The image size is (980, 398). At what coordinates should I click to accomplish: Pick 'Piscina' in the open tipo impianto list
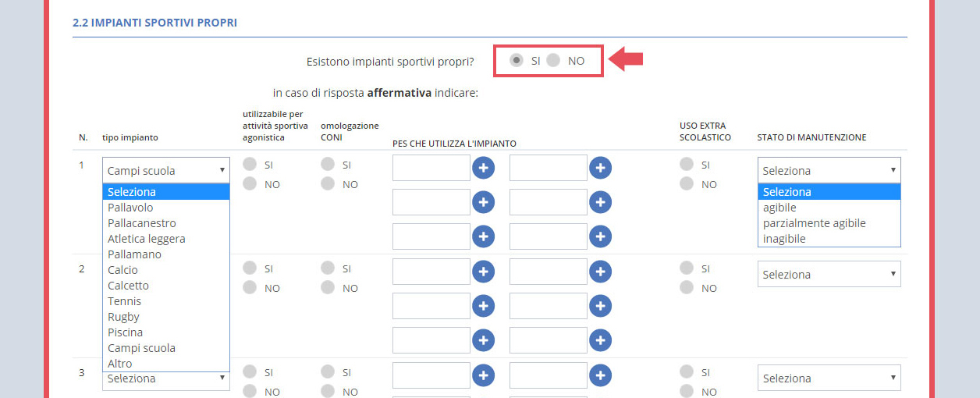(125, 332)
